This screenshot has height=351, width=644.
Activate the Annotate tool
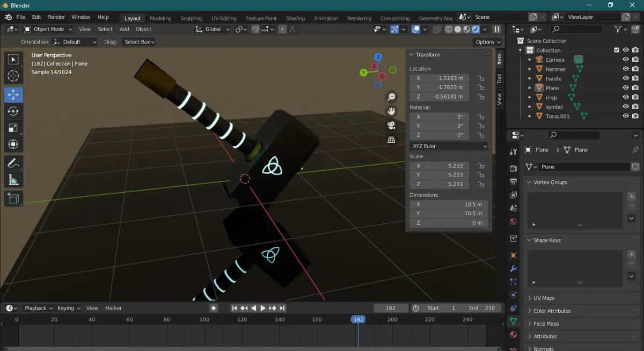coord(13,163)
